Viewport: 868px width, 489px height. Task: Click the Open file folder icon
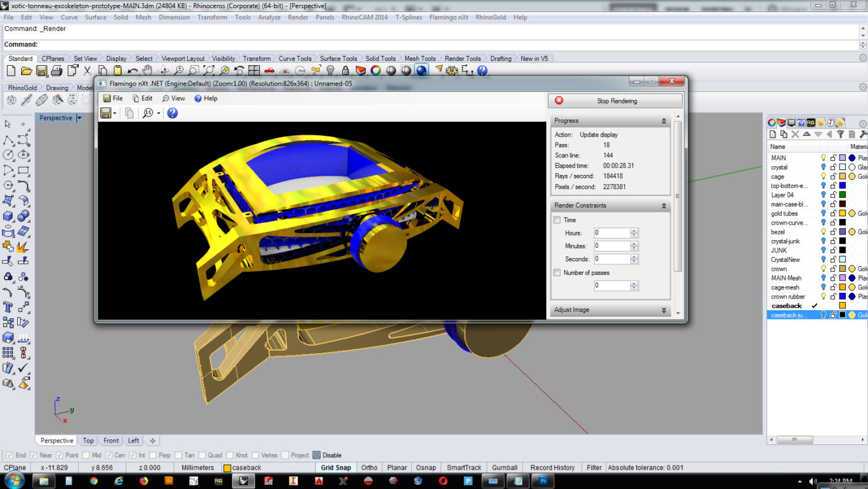point(26,71)
